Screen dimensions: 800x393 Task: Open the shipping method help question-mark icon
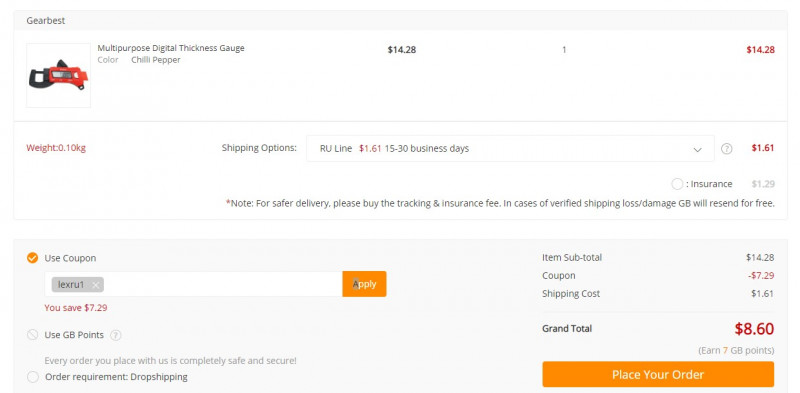pyautogui.click(x=727, y=149)
